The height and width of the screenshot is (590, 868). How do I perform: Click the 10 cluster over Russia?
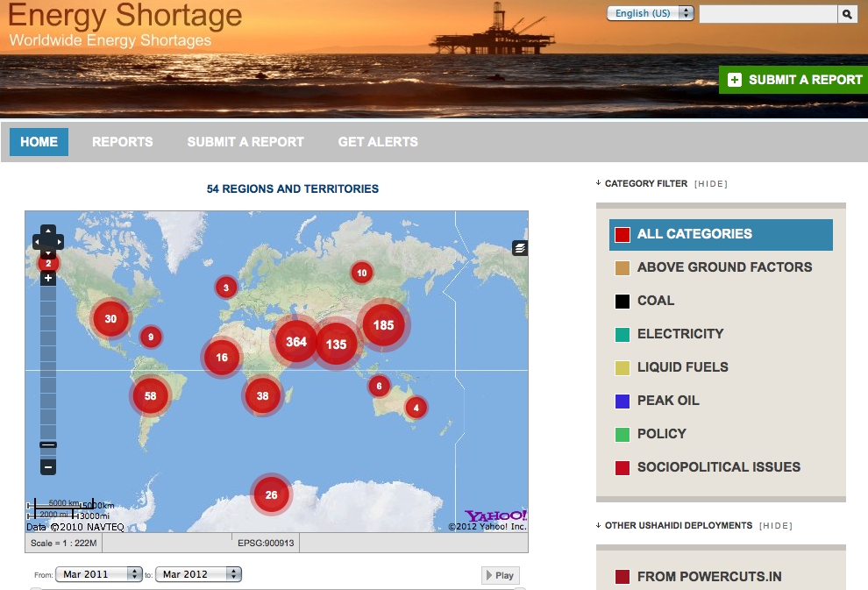click(362, 273)
